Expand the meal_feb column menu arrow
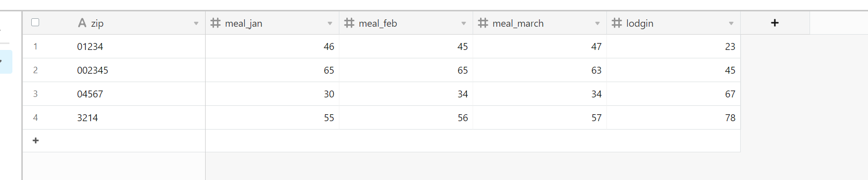 pyautogui.click(x=464, y=23)
